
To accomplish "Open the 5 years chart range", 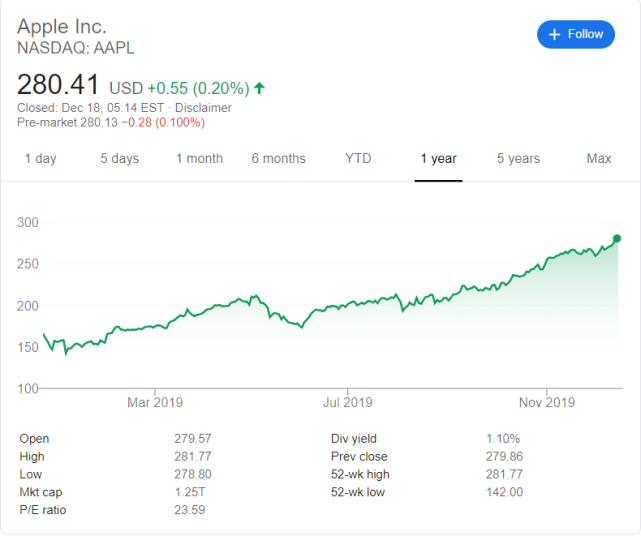I will click(518, 158).
